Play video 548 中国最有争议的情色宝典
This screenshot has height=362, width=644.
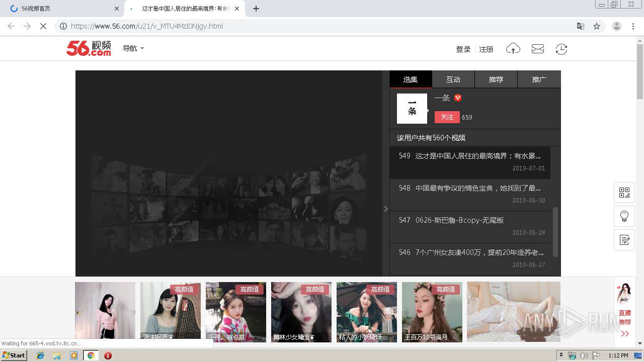tap(470, 195)
